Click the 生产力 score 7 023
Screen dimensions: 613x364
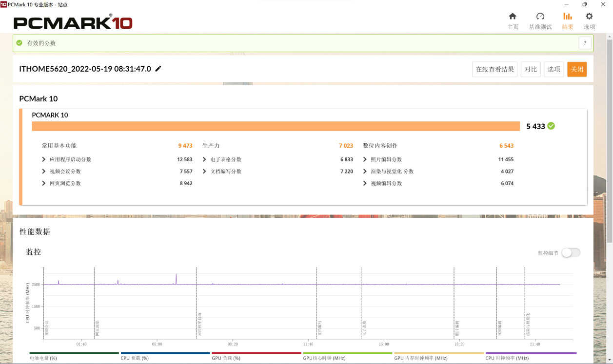346,146
